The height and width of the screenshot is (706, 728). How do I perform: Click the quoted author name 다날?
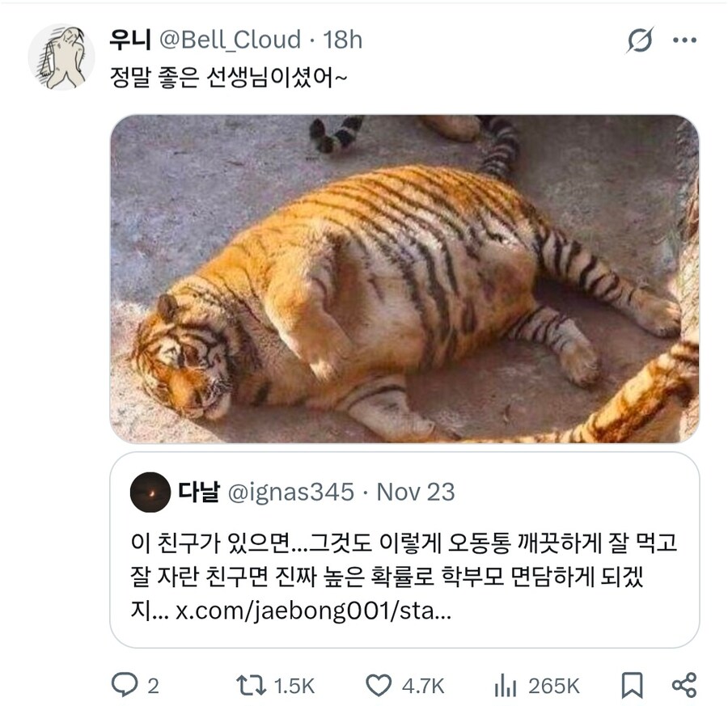pos(197,492)
